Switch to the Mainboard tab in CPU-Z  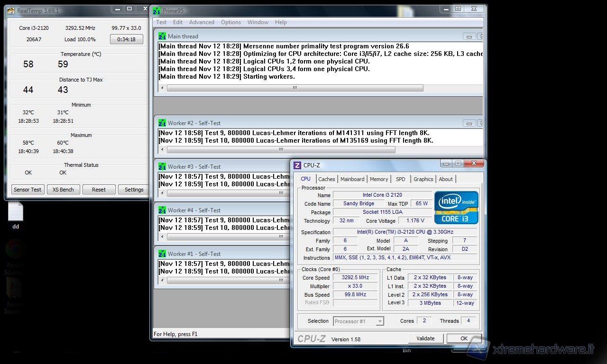352,179
